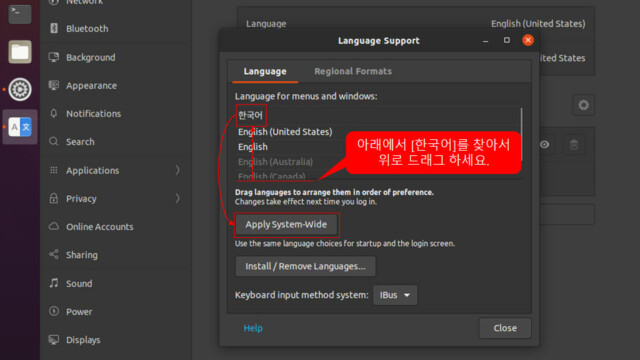
Task: Open the IBus keyboard input method dropdown
Action: 395,295
